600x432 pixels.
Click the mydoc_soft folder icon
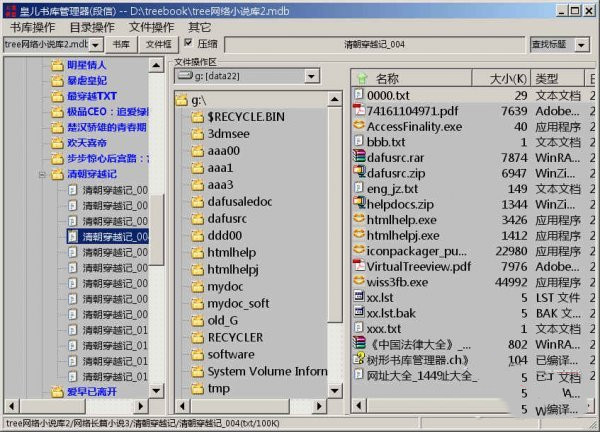[x=197, y=303]
